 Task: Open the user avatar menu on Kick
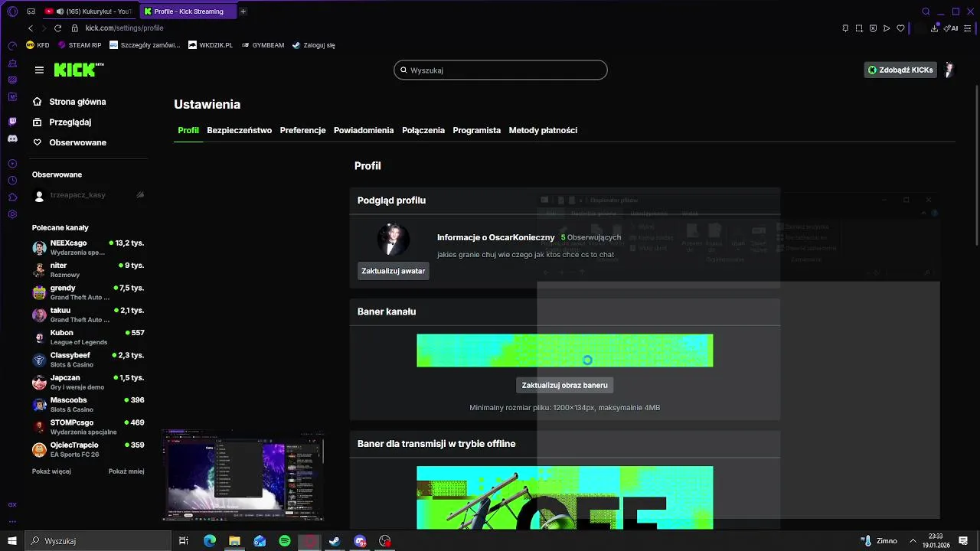[x=949, y=70]
